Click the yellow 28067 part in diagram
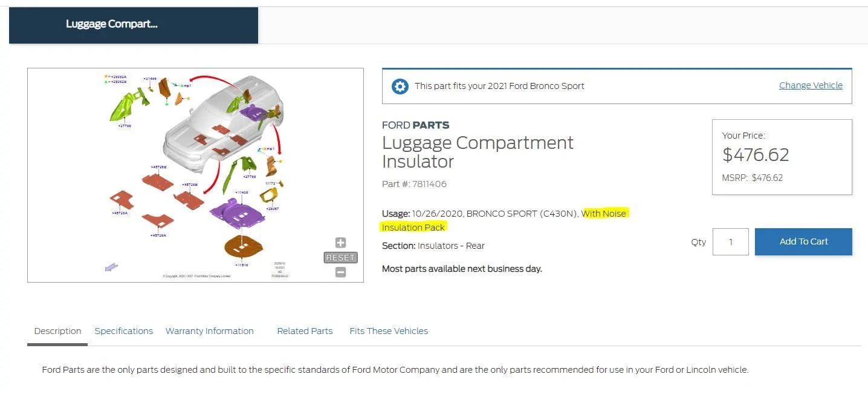The image size is (868, 394). click(x=270, y=195)
